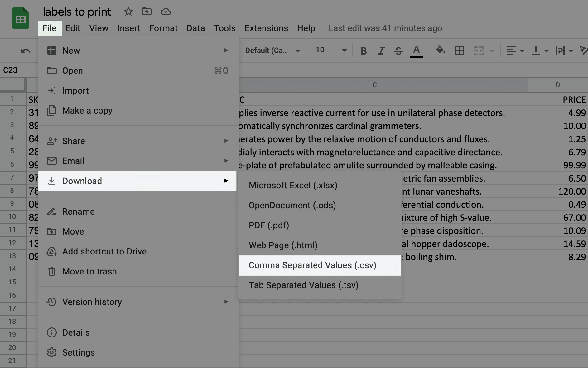The height and width of the screenshot is (368, 588).
Task: Open the text color picker
Action: pyautogui.click(x=417, y=51)
